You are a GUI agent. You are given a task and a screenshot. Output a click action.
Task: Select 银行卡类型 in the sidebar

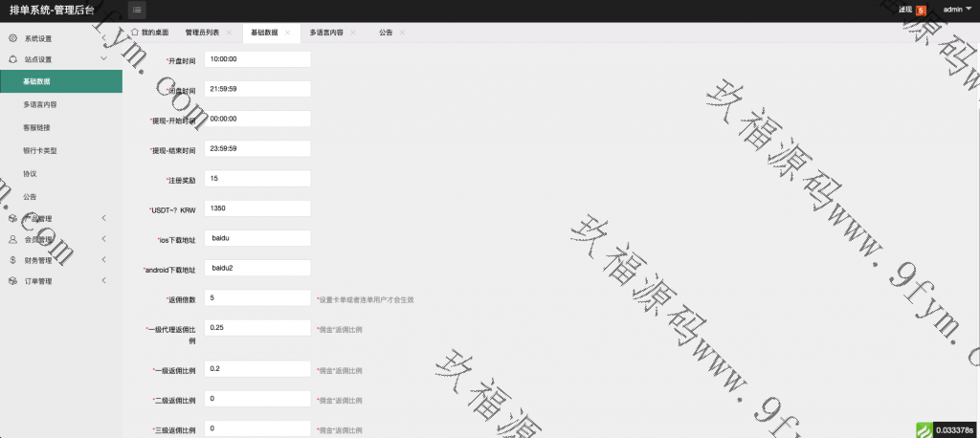coord(40,150)
